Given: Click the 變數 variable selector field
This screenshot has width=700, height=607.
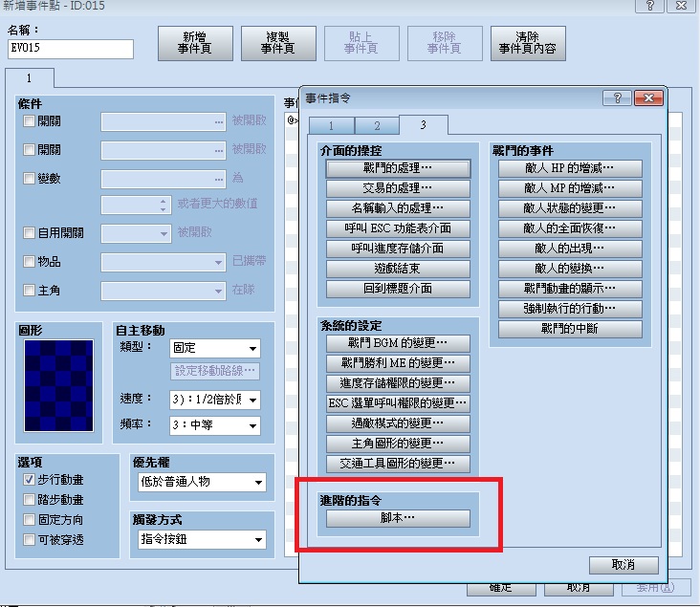Looking at the screenshot, I should click(x=163, y=180).
